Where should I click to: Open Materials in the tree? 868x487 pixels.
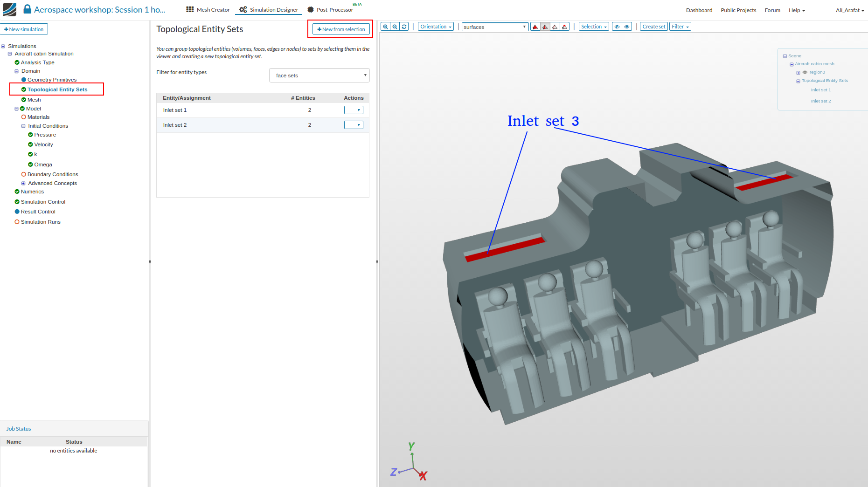coord(38,117)
